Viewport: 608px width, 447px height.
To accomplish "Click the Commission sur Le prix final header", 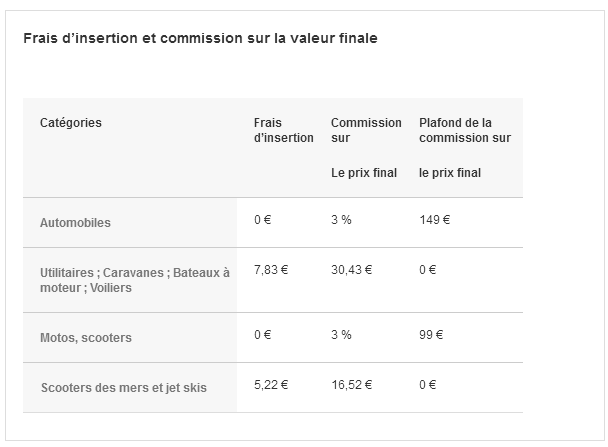I will [366, 148].
